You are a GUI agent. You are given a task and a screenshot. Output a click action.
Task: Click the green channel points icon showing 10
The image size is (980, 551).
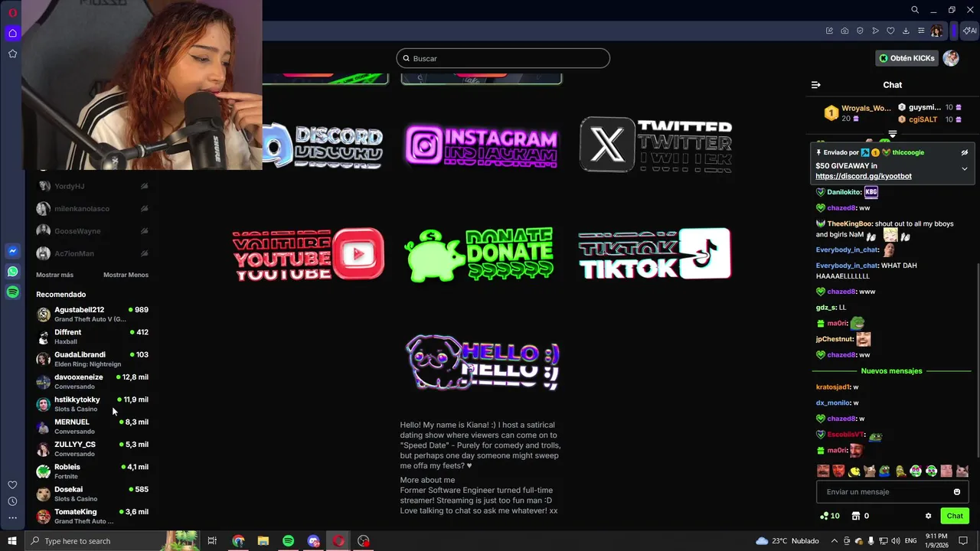click(829, 516)
